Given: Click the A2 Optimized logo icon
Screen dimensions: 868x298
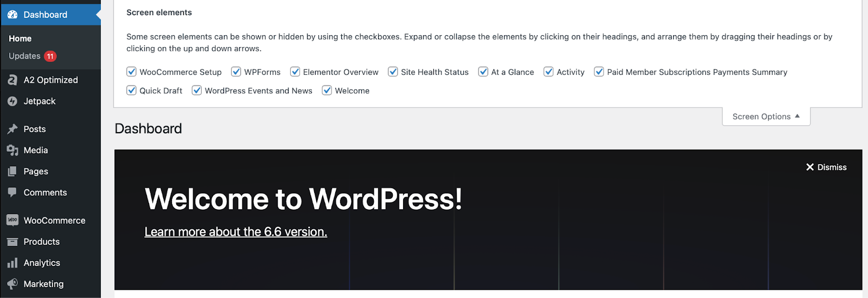Looking at the screenshot, I should [12, 80].
